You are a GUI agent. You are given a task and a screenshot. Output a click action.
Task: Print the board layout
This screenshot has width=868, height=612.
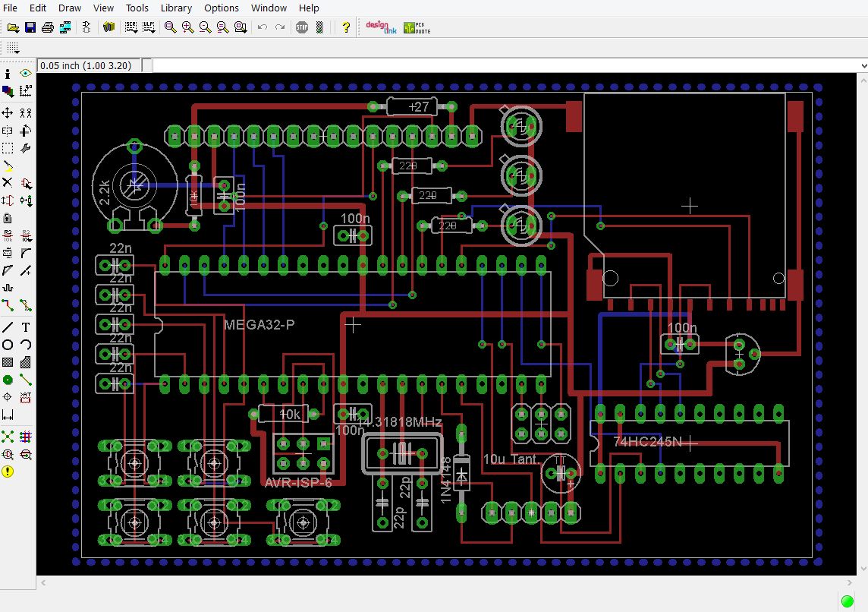[x=48, y=27]
